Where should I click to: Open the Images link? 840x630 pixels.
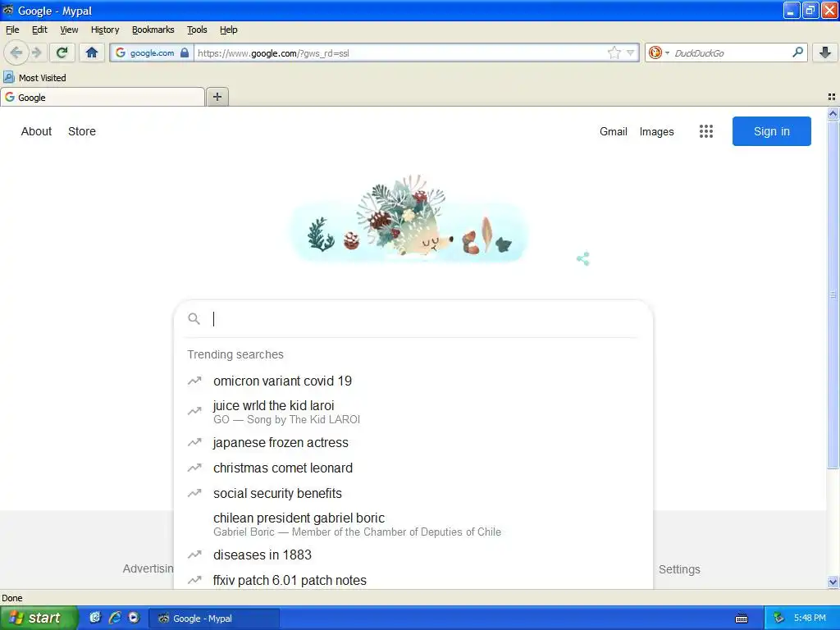[x=657, y=131]
